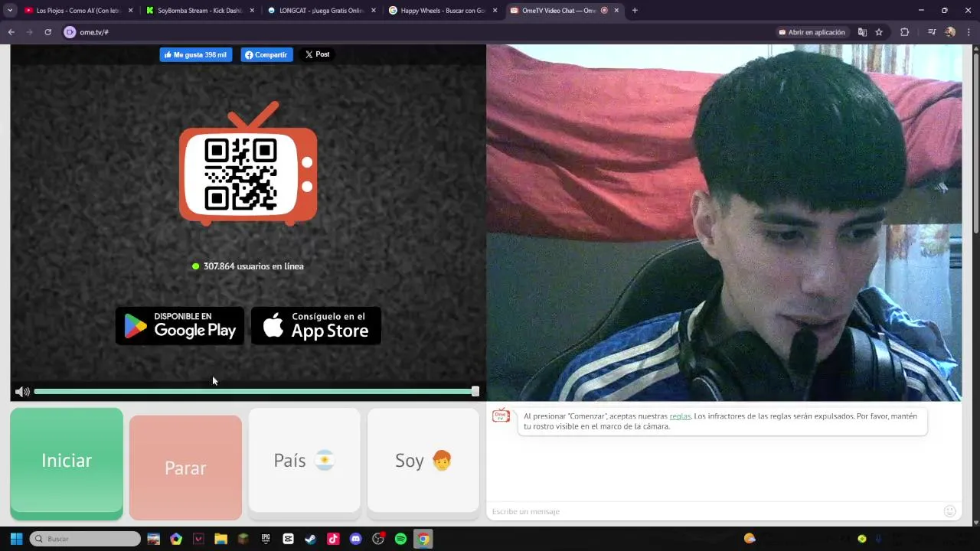Open the Chrome three-dot menu
Screen dimensions: 980x551
969,32
